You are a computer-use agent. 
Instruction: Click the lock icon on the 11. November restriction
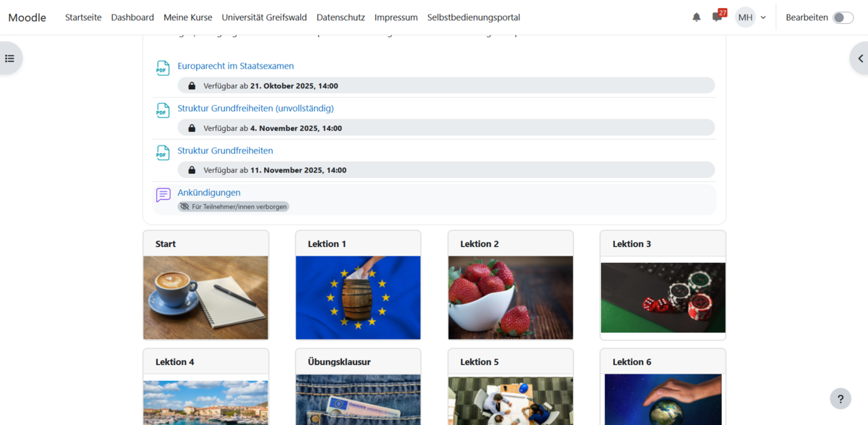pos(191,169)
